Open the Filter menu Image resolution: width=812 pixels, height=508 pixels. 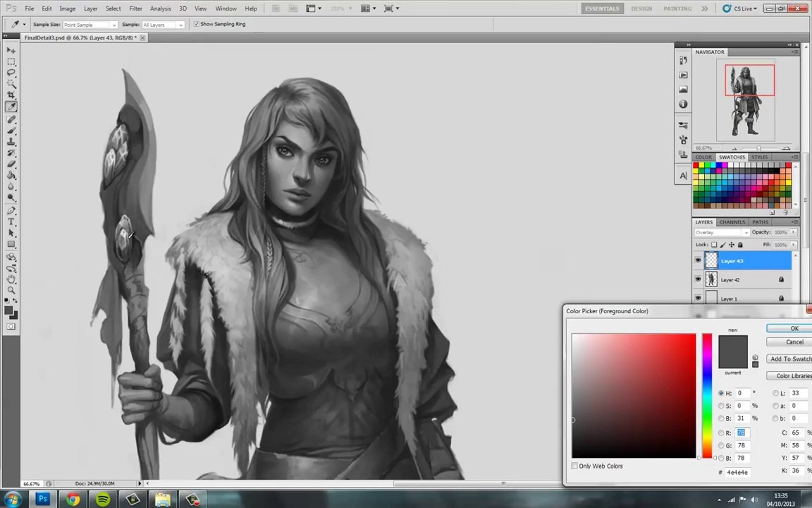[x=135, y=8]
